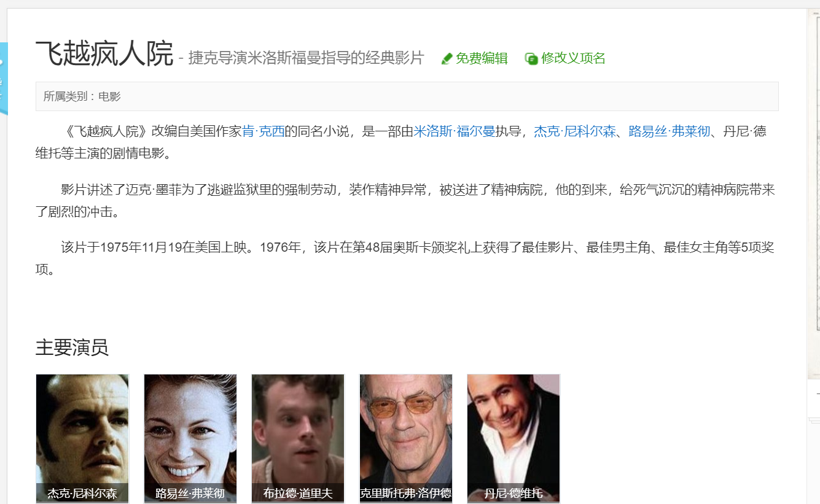Open the 路易丝·弗莱彻 link in intro
The width and height of the screenshot is (820, 504).
pyautogui.click(x=670, y=131)
